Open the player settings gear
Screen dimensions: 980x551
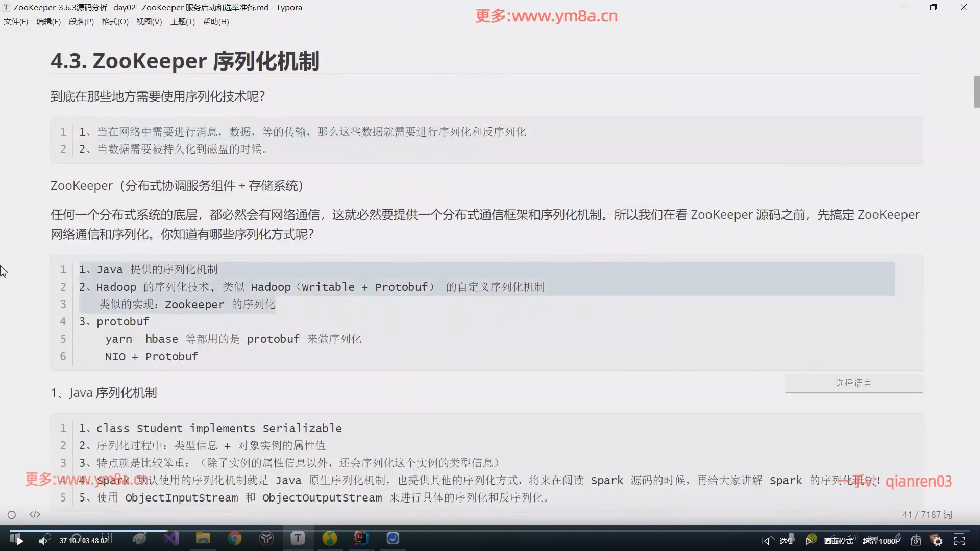[937, 541]
